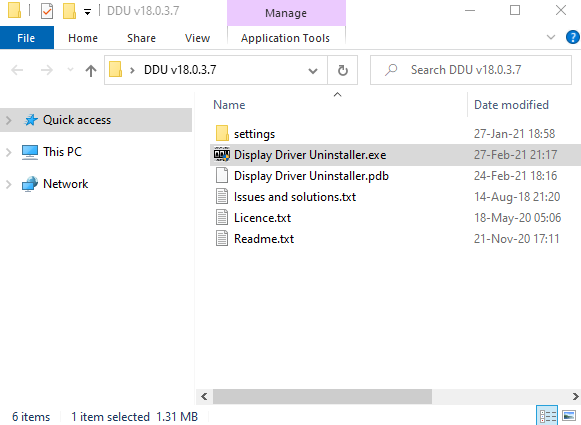Click the New folder icon in the title bar

pyautogui.click(x=69, y=11)
